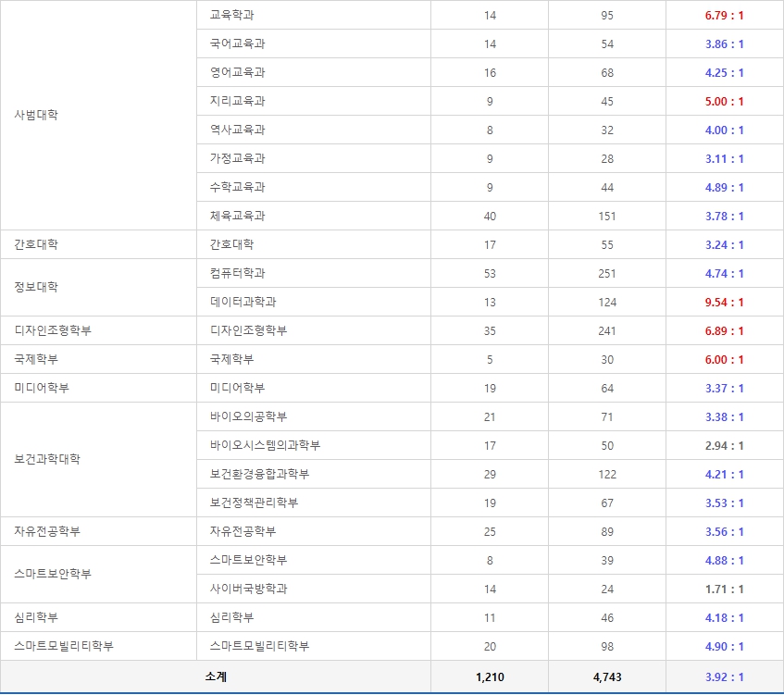Image resolution: width=784 pixels, height=695 pixels.
Task: Click 스마트보안학부 in department column
Action: [x=248, y=560]
